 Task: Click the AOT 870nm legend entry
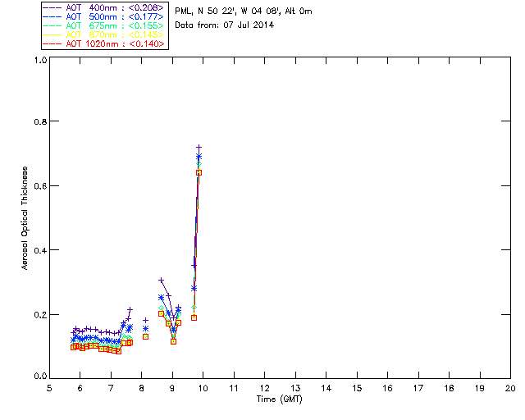104,34
